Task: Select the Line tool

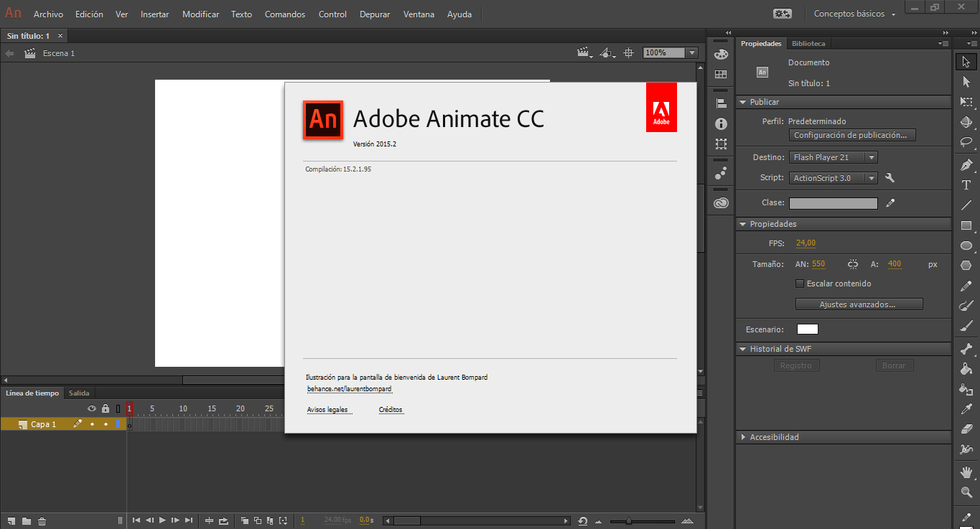Action: pos(966,205)
